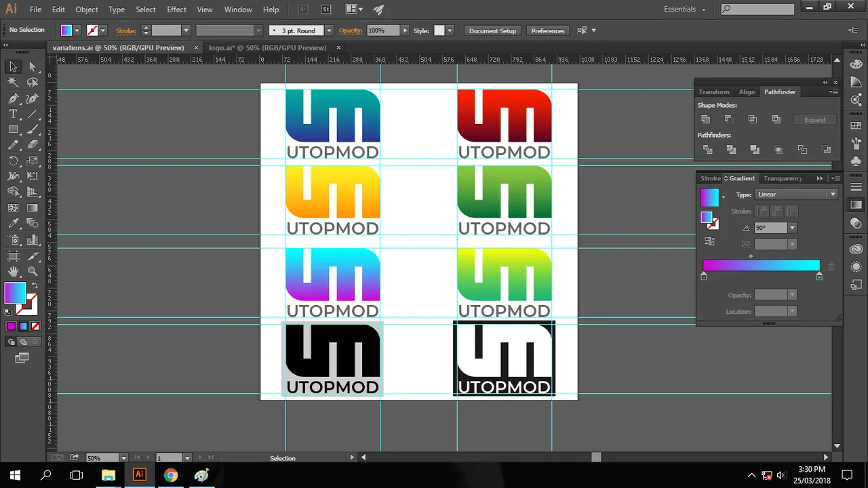Select the Artboard tool
This screenshot has height=488, width=868.
click(13, 256)
